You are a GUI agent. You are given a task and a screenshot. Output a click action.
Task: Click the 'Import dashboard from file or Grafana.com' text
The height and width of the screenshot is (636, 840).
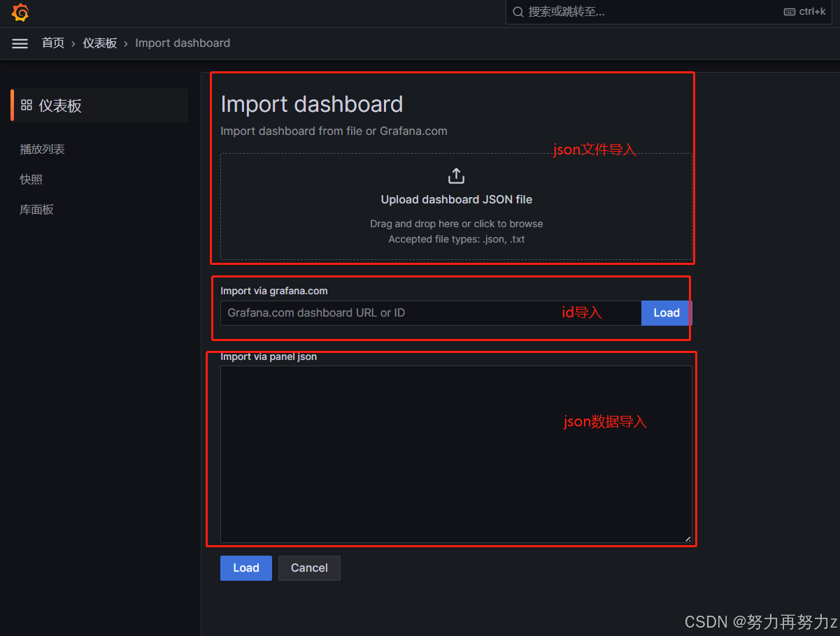pos(334,131)
